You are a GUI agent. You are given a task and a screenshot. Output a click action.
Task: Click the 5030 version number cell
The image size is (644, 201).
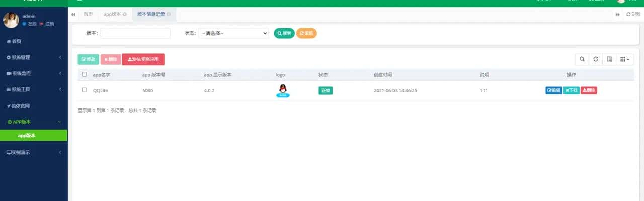[148, 91]
